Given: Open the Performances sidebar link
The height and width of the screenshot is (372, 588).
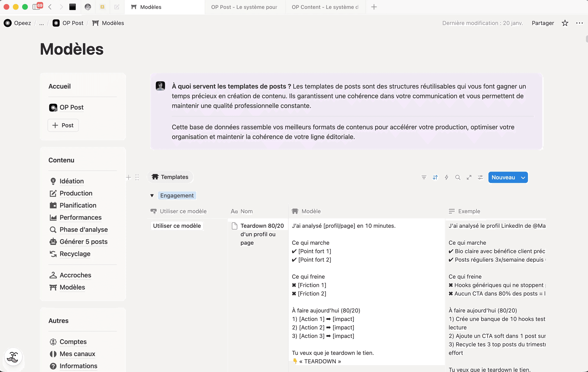Looking at the screenshot, I should coord(80,217).
